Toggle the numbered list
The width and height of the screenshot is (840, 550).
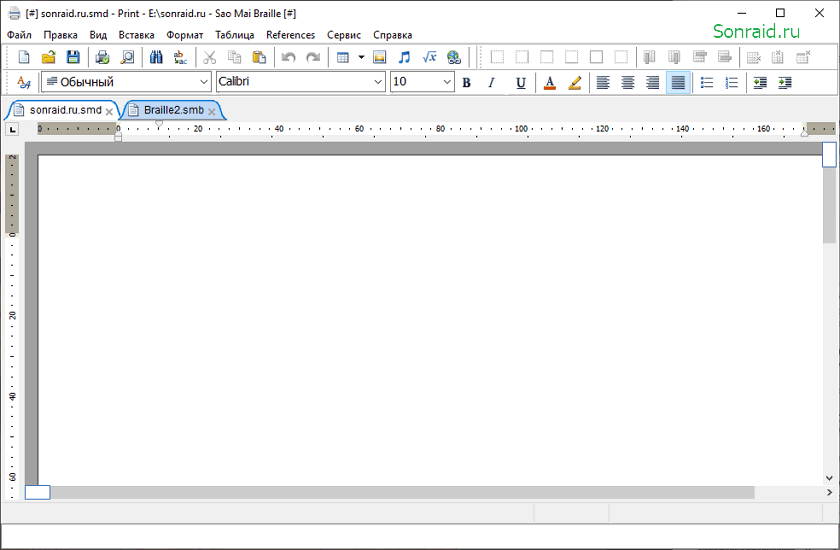click(731, 82)
